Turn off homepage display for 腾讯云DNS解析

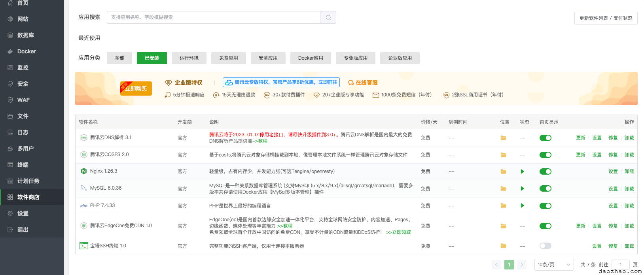pyautogui.click(x=545, y=138)
